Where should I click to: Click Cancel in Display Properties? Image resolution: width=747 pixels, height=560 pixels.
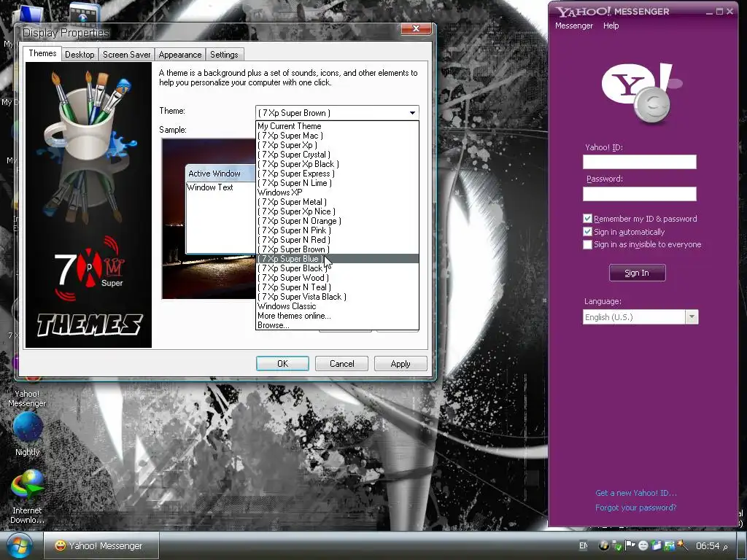pyautogui.click(x=341, y=364)
